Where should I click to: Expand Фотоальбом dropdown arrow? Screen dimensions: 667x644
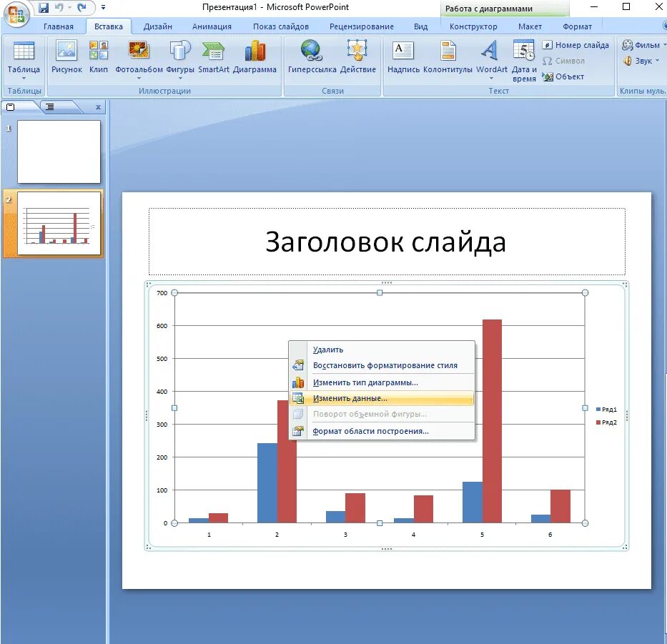coord(139,79)
